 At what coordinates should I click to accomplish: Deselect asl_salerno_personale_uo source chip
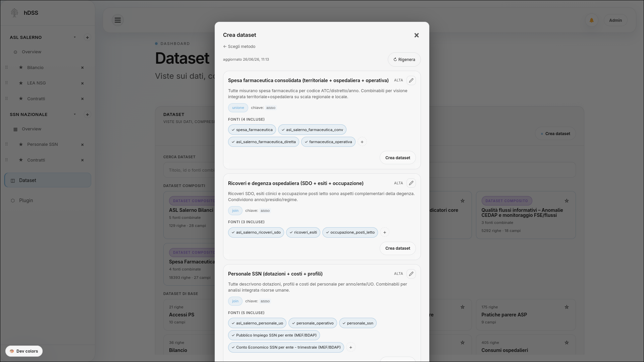257,323
